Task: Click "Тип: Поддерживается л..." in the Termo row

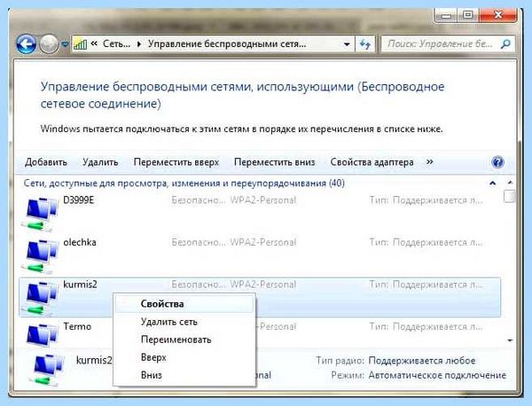Action: tap(426, 326)
